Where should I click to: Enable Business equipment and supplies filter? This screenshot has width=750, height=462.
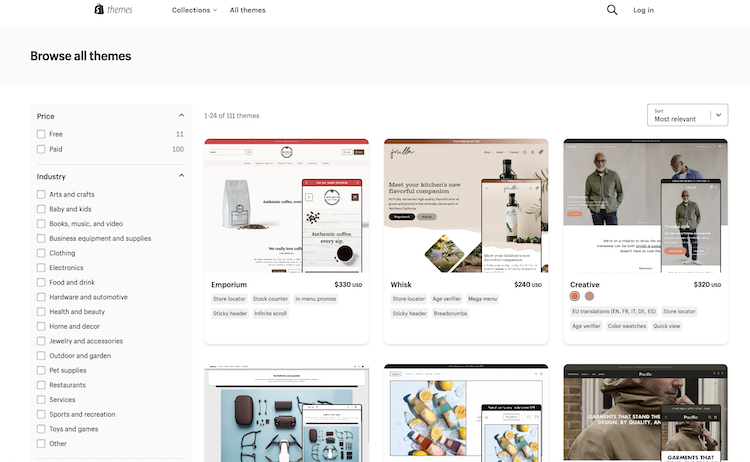41,239
